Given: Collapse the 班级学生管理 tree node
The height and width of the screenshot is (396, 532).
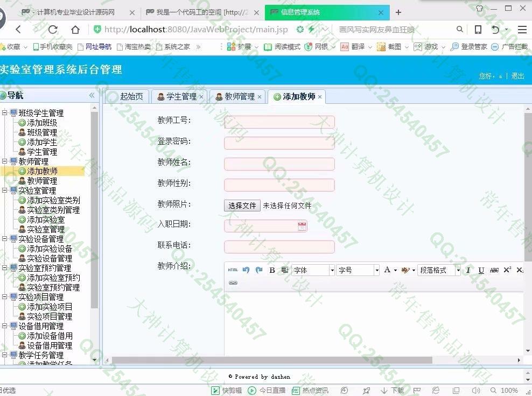Looking at the screenshot, I should (5, 113).
